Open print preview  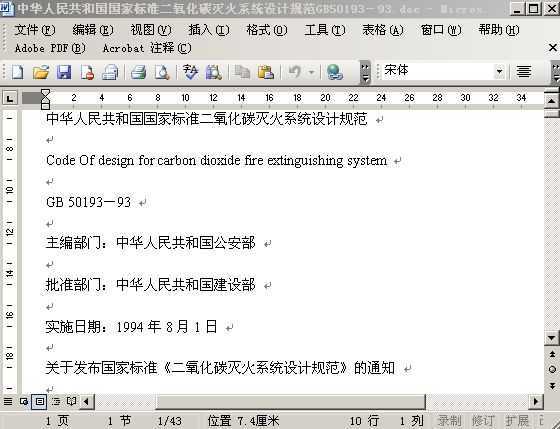162,72
